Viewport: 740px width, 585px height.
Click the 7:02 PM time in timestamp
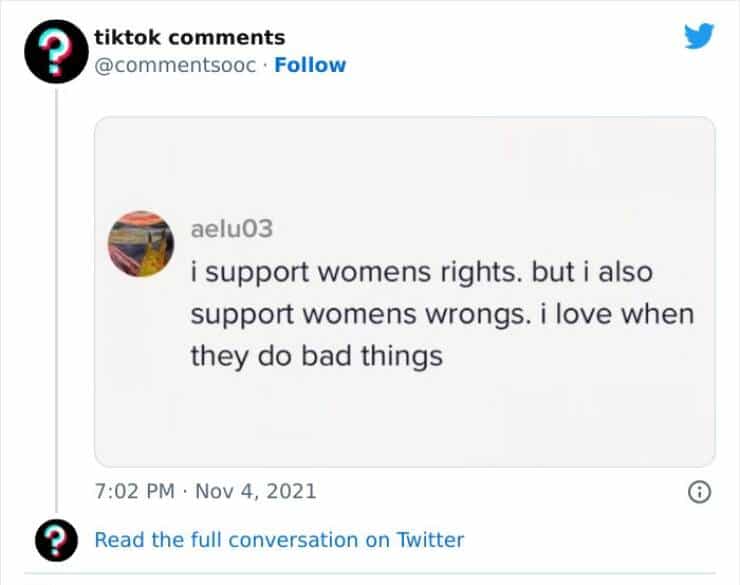click(x=131, y=491)
